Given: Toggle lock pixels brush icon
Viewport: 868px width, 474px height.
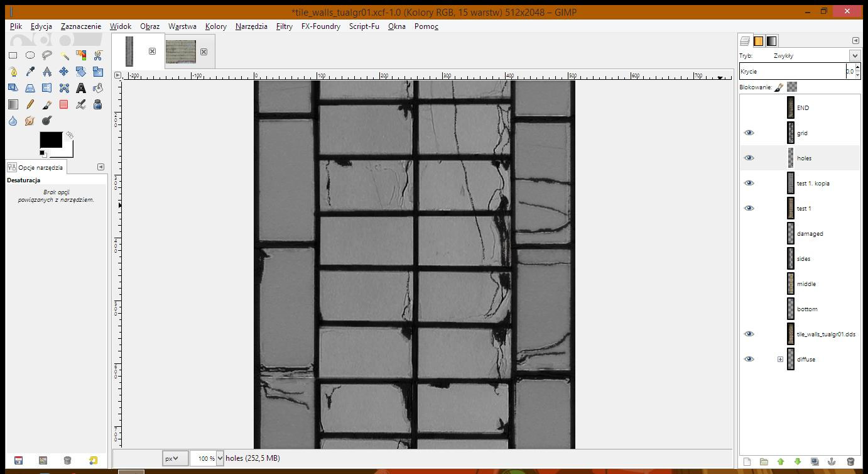Looking at the screenshot, I should click(x=779, y=87).
